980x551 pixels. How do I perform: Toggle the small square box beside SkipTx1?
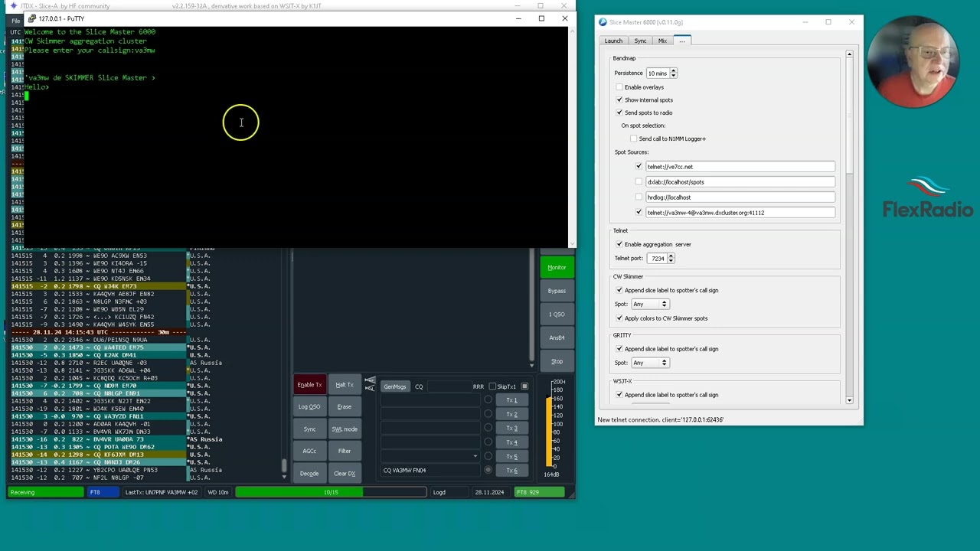click(x=524, y=386)
